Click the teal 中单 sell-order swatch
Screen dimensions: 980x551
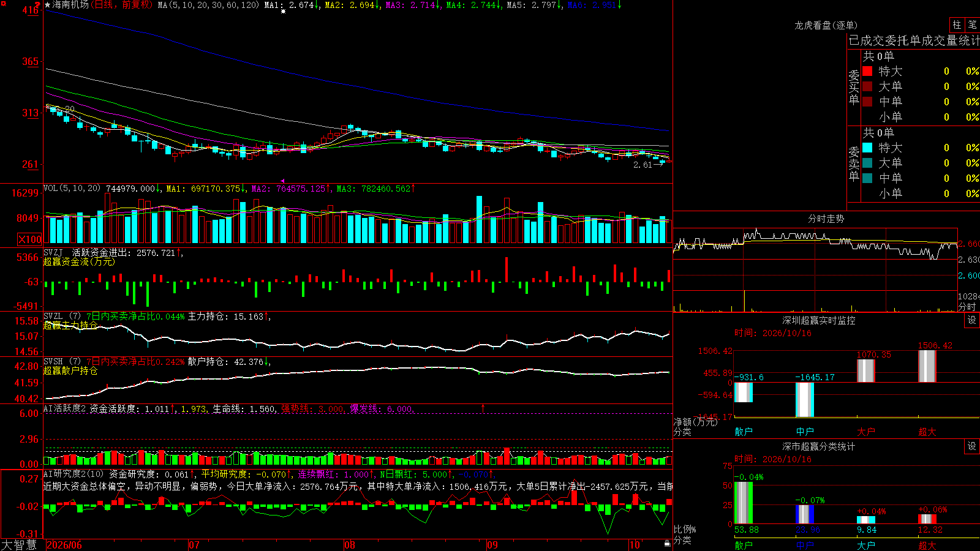point(867,178)
